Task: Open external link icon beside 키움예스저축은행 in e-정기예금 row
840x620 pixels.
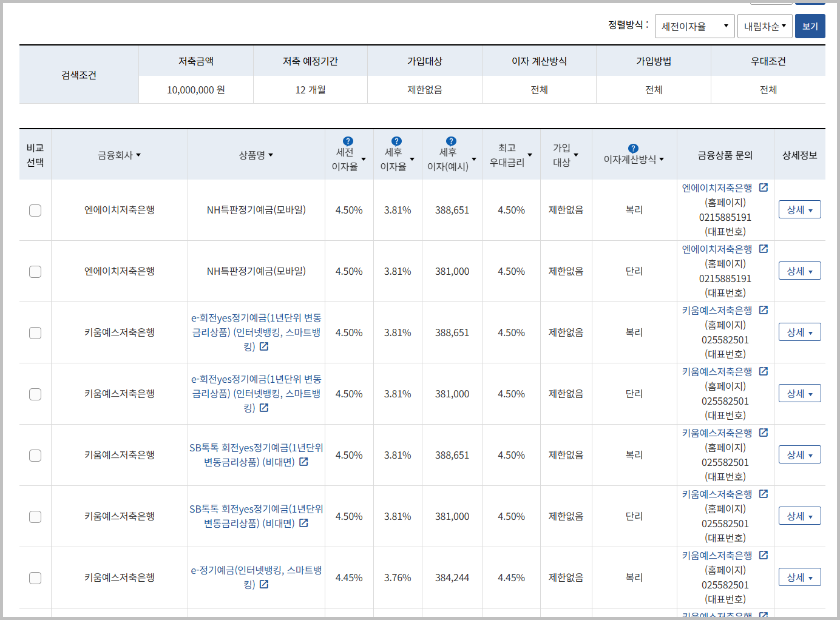Action: click(764, 555)
